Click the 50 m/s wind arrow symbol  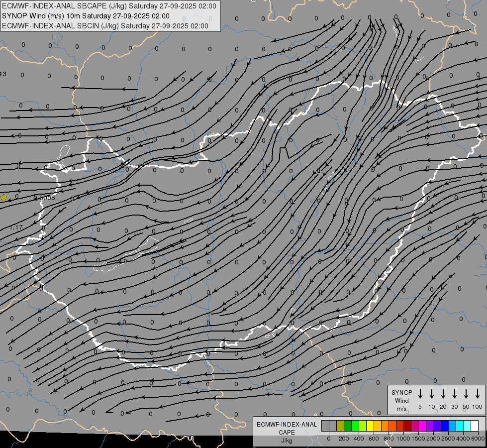click(x=466, y=394)
